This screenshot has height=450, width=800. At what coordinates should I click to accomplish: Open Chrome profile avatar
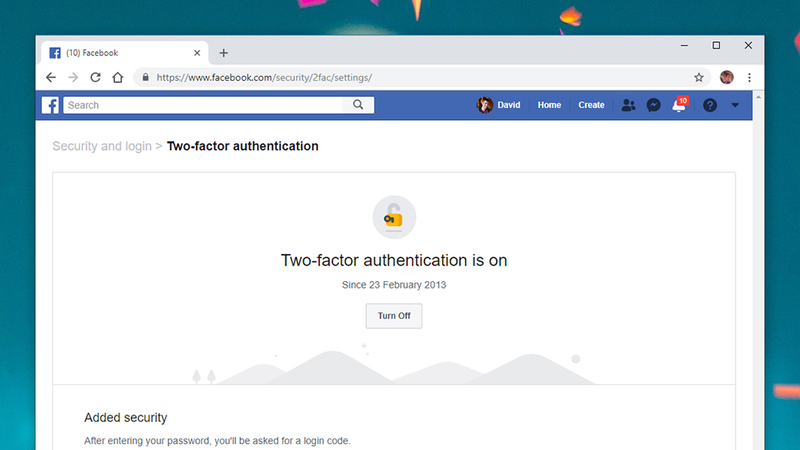[x=727, y=78]
